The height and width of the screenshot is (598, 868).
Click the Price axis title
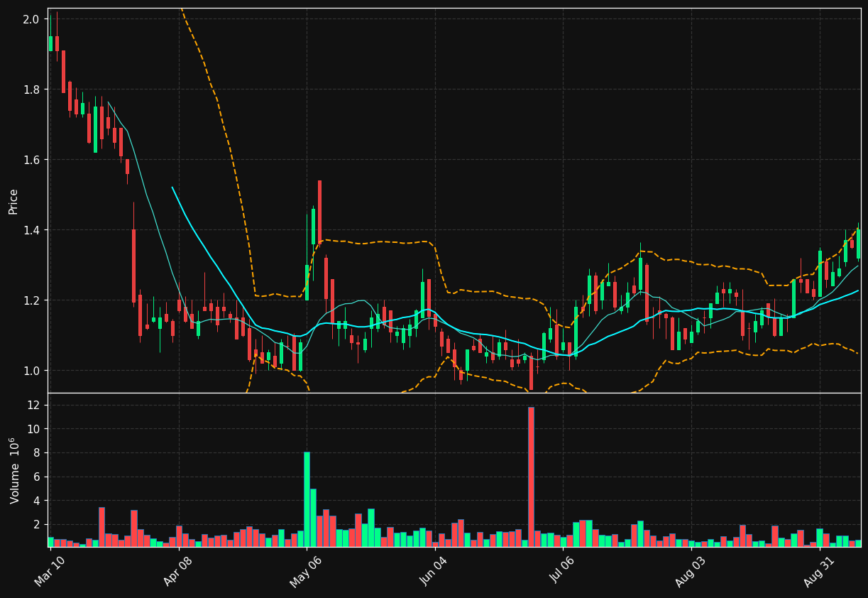13,201
